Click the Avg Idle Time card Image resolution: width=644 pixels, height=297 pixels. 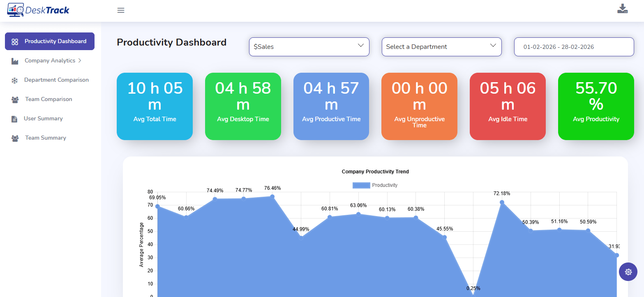[x=508, y=106]
